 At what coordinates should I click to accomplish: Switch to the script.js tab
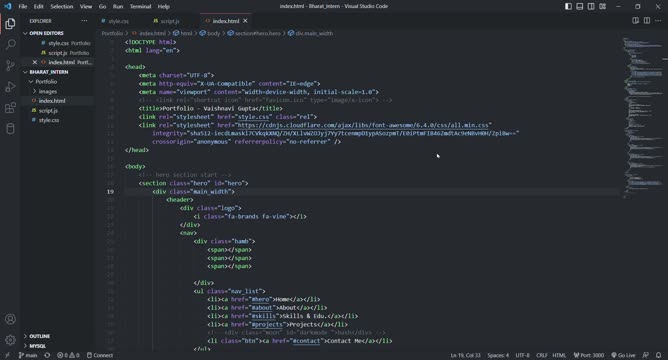[170, 21]
